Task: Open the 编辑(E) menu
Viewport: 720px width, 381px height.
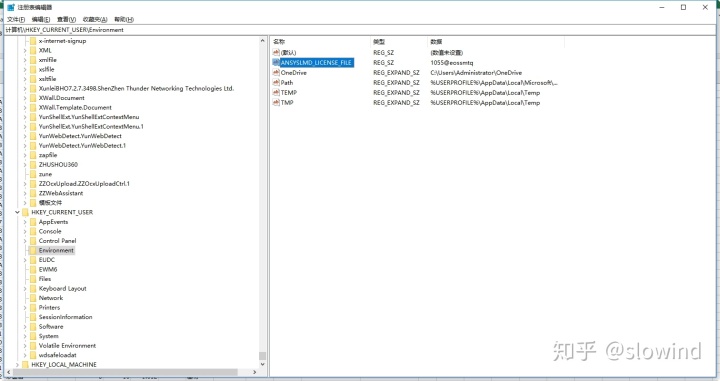Action: [41, 19]
